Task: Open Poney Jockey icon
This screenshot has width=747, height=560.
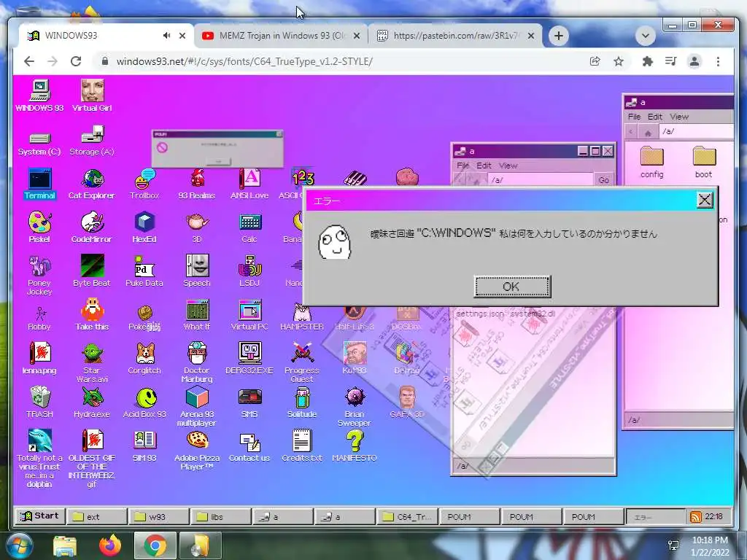Action: 39,275
